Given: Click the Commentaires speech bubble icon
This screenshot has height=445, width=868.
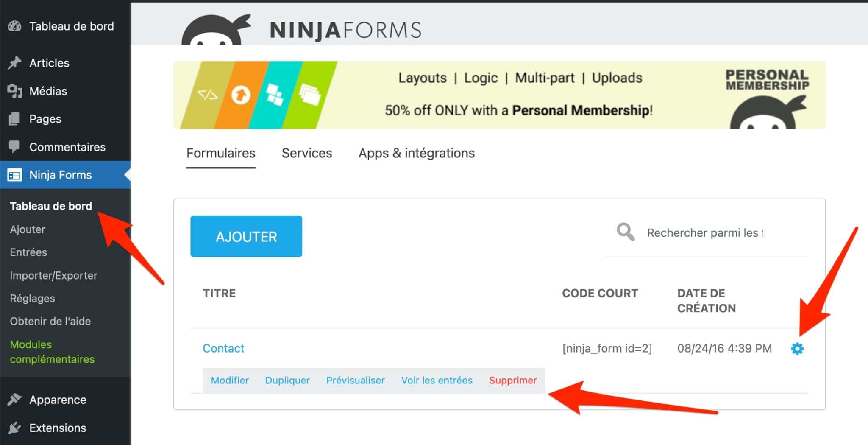Looking at the screenshot, I should click(14, 147).
